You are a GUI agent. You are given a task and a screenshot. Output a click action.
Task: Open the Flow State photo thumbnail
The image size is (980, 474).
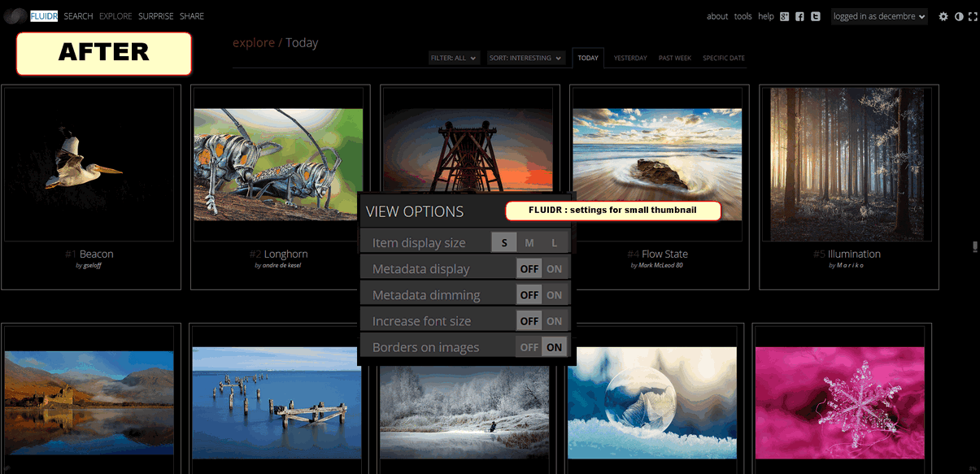coord(657,163)
